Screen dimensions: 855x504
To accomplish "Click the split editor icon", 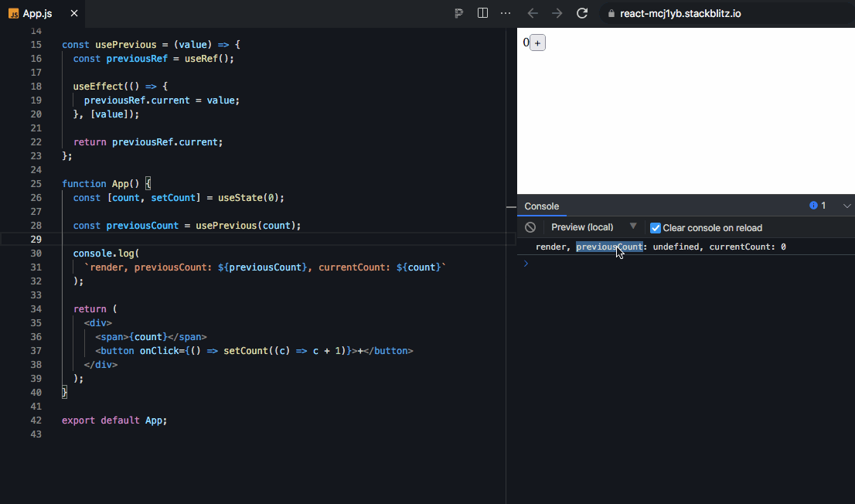I will (x=482, y=13).
